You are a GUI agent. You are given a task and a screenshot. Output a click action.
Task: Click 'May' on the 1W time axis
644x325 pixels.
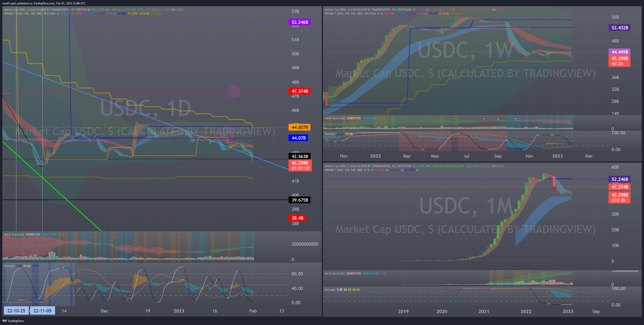[435, 156]
